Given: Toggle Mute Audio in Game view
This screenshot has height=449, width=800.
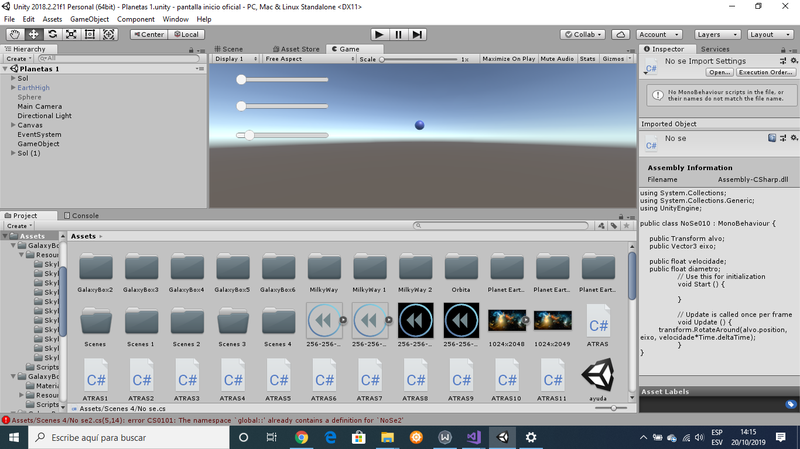Looking at the screenshot, I should tap(556, 59).
